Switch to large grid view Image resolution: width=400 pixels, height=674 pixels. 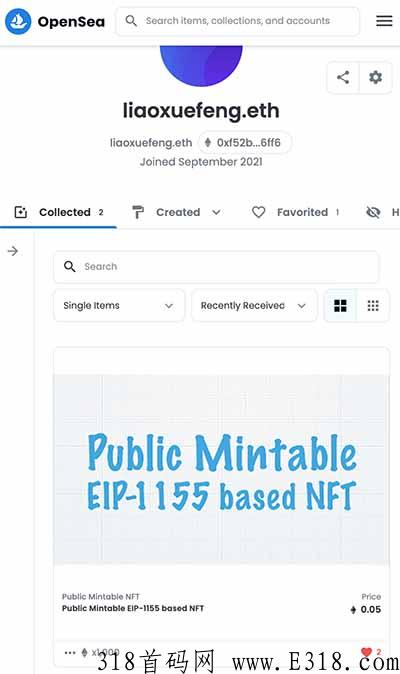pyautogui.click(x=340, y=306)
